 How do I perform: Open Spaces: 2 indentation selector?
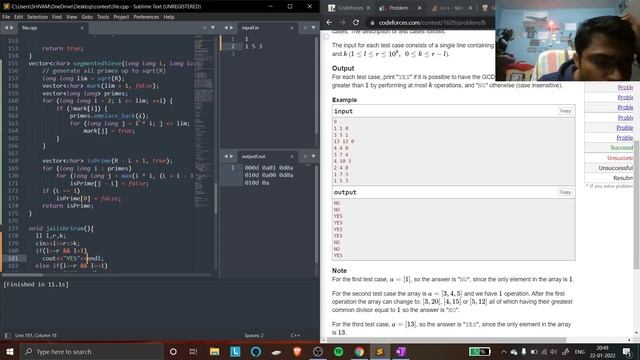(254, 336)
